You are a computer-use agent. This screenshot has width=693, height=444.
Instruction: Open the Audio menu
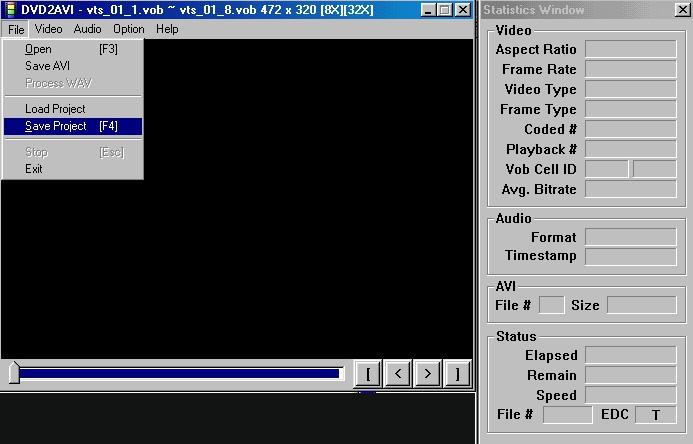coord(87,29)
